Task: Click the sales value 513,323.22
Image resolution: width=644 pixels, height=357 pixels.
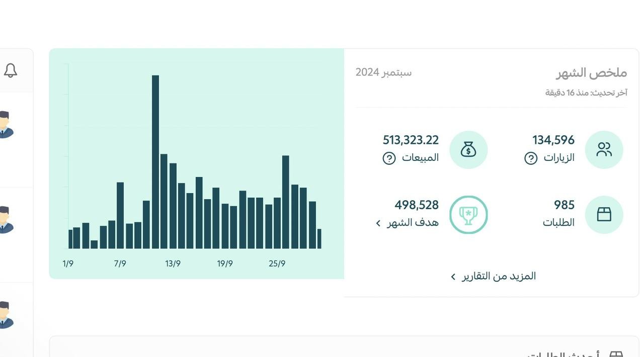Action: [x=411, y=140]
